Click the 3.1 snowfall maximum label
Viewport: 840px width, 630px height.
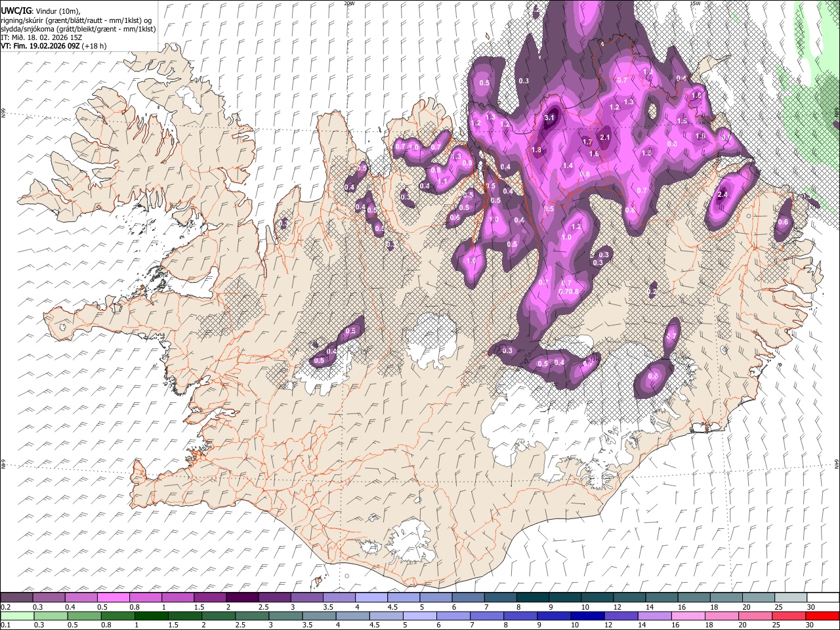[550, 117]
